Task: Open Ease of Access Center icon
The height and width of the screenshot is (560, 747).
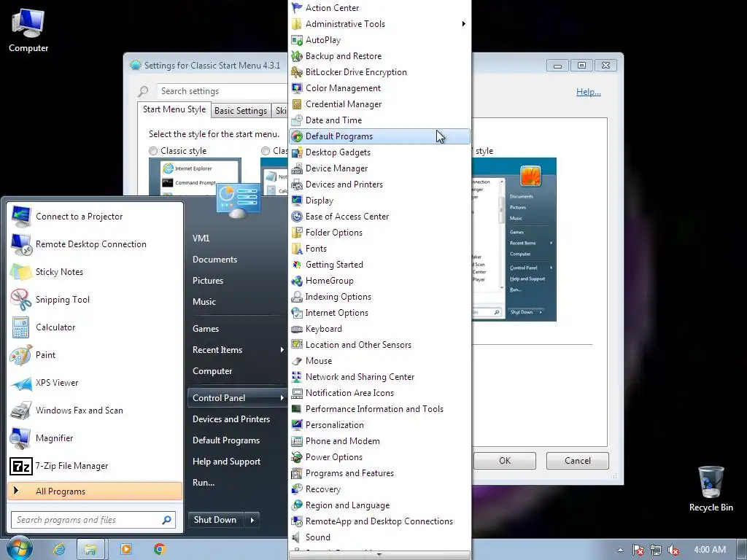Action: (x=297, y=216)
